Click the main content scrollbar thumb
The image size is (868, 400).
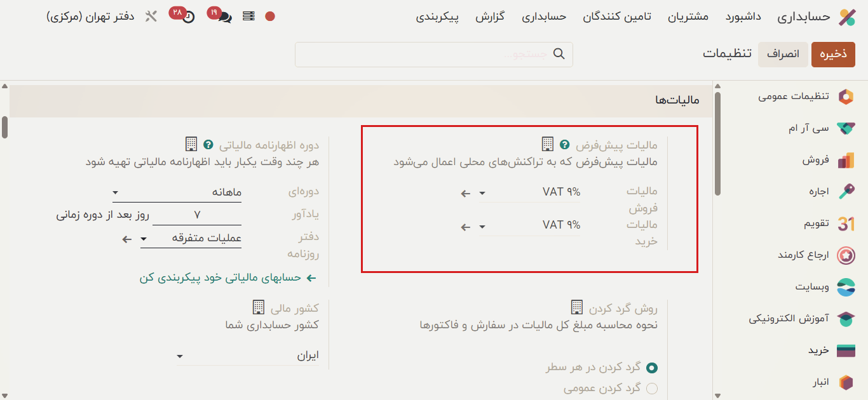pyautogui.click(x=4, y=127)
